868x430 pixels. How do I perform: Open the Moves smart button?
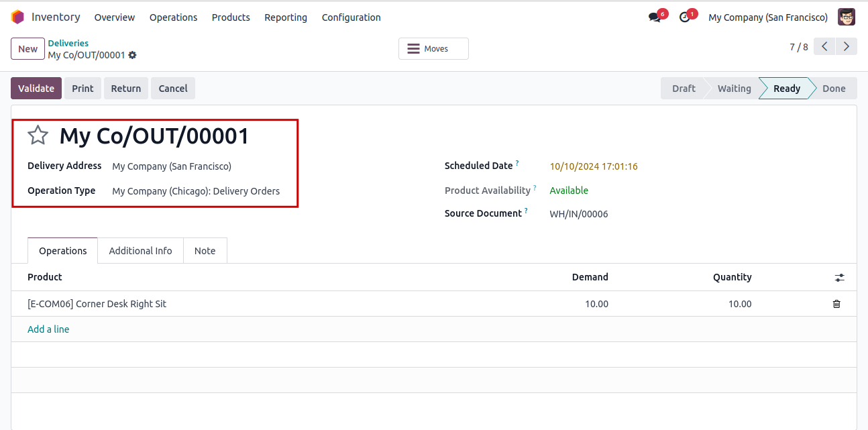[433, 49]
